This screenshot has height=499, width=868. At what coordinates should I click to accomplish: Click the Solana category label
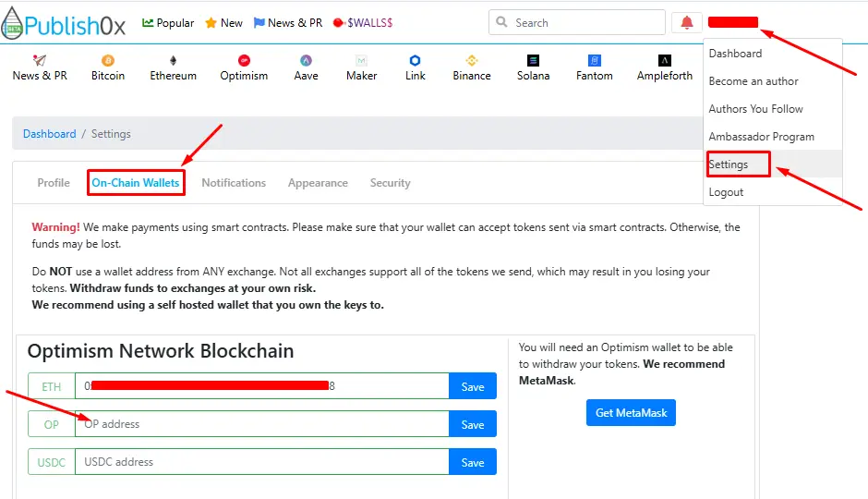pos(533,76)
